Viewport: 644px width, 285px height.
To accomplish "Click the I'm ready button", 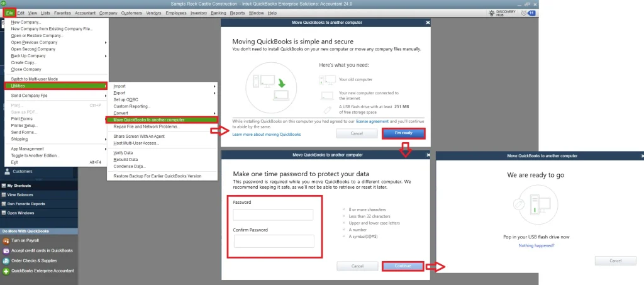I will [403, 133].
